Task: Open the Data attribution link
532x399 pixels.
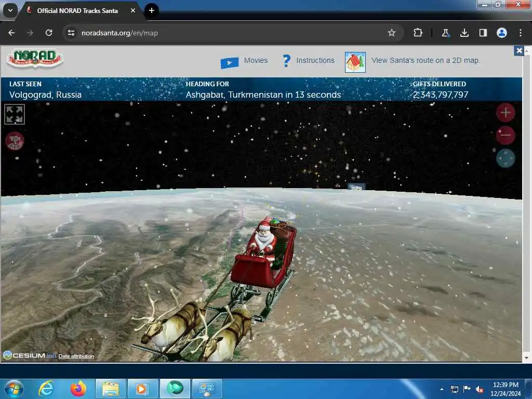Action: point(76,356)
